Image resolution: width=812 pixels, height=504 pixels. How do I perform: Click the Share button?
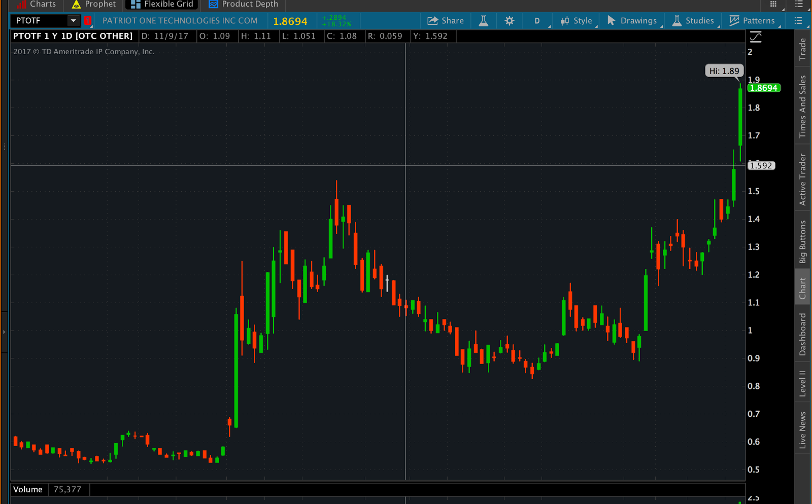pos(446,21)
